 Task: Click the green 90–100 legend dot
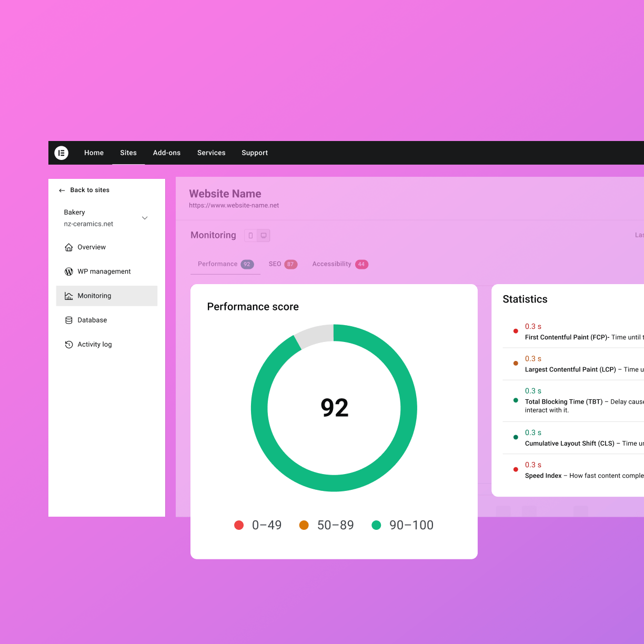(376, 525)
